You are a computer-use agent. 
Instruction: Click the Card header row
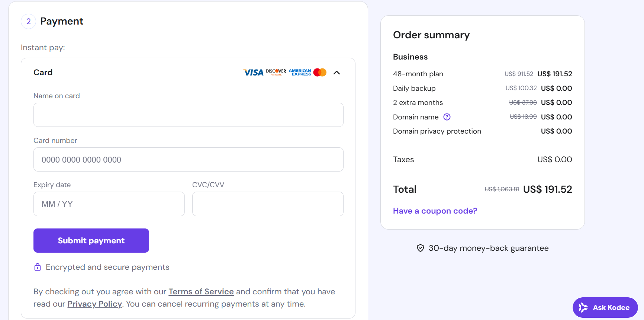tap(188, 73)
